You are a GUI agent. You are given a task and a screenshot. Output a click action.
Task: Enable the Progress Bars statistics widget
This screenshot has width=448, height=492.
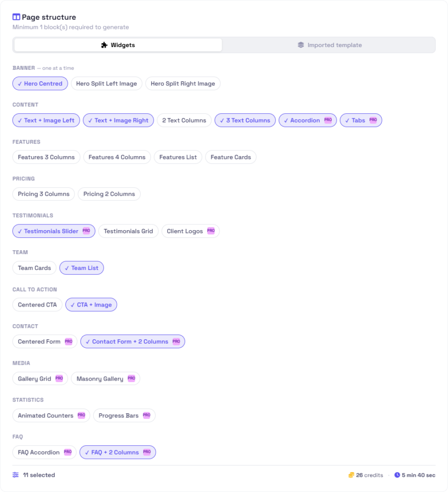pyautogui.click(x=124, y=416)
